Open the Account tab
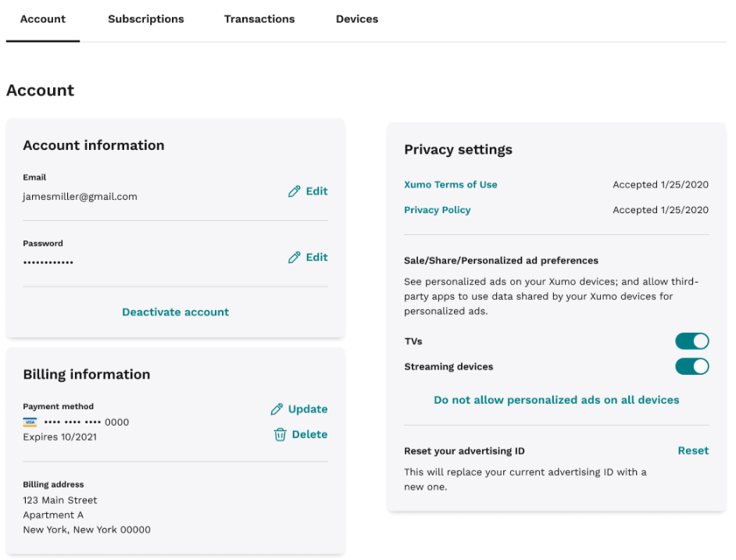Viewport: 736px width, 560px height. pos(43,20)
